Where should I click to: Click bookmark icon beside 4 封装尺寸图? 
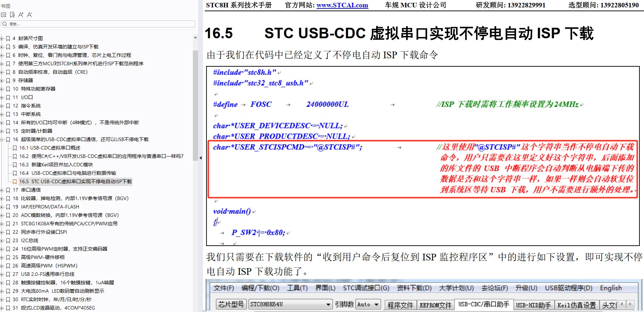click(8, 38)
